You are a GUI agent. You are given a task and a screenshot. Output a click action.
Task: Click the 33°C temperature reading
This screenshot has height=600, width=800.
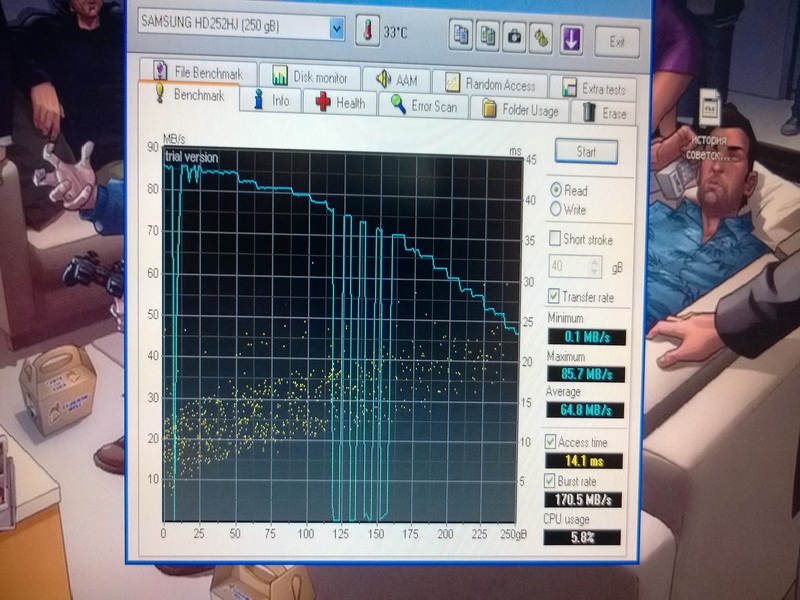(395, 33)
